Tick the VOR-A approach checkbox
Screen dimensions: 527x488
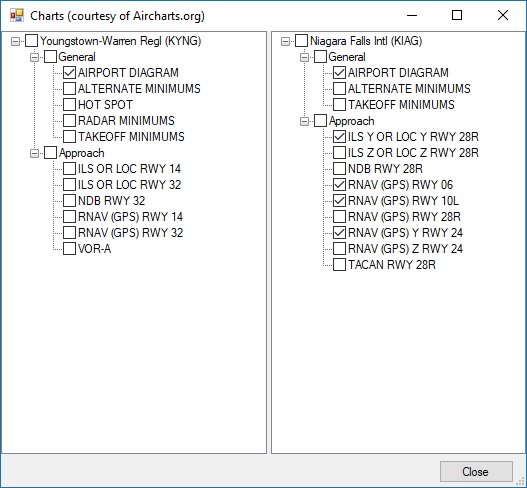(x=70, y=249)
